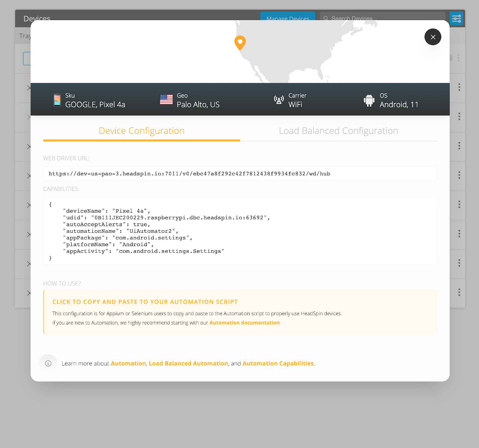This screenshot has height=448, width=479.
Task: Click the US flag icon beside Geo
Action: [166, 99]
